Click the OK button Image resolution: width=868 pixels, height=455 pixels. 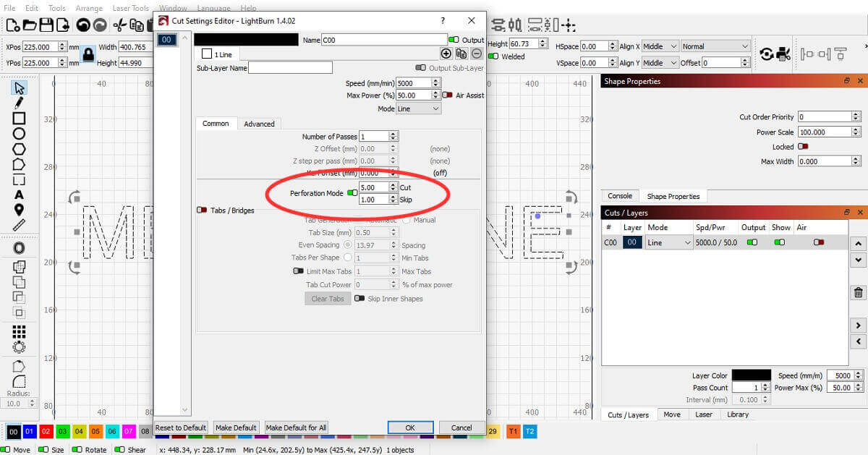(x=409, y=428)
